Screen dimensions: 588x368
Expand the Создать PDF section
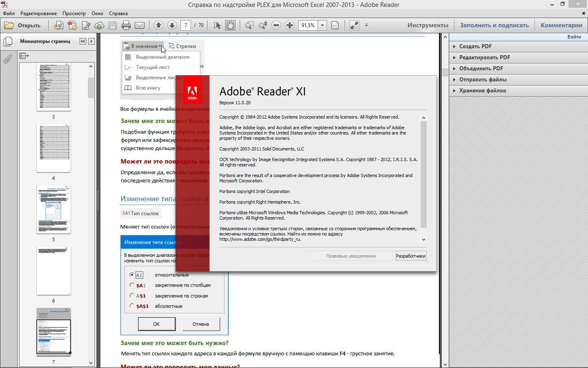[x=518, y=46]
